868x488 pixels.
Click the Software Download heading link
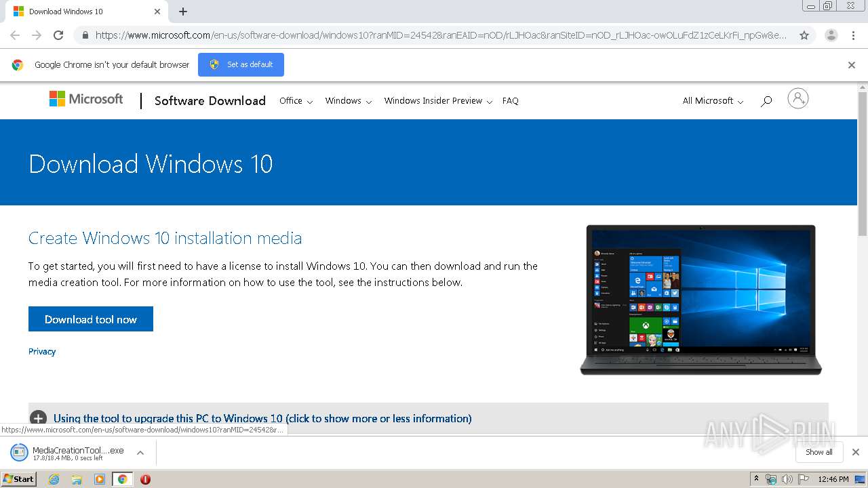click(210, 100)
